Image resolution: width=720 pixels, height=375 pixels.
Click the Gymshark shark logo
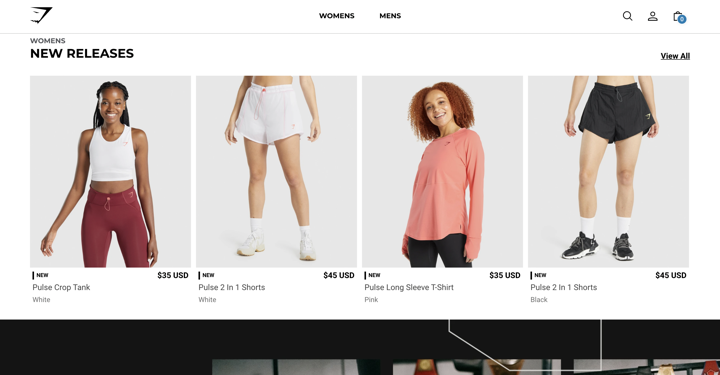point(41,15)
